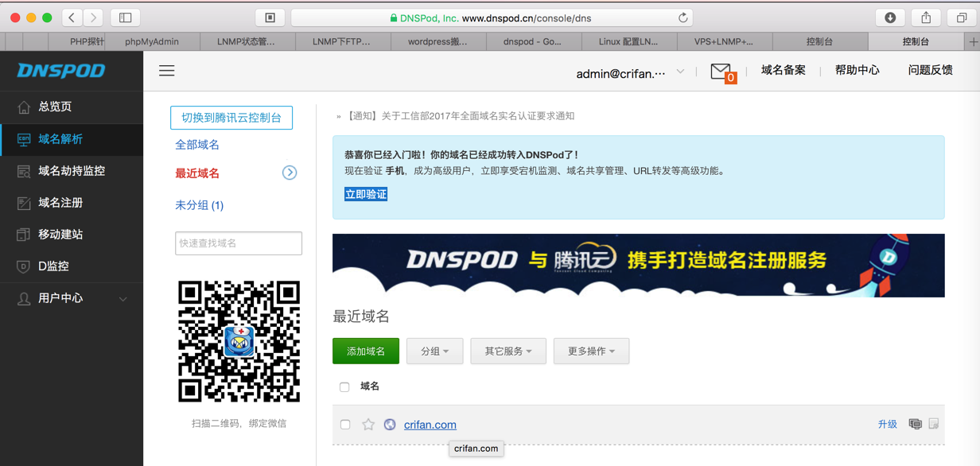The width and height of the screenshot is (980, 466).
Task: Go back with Safari back arrow
Action: click(72, 17)
